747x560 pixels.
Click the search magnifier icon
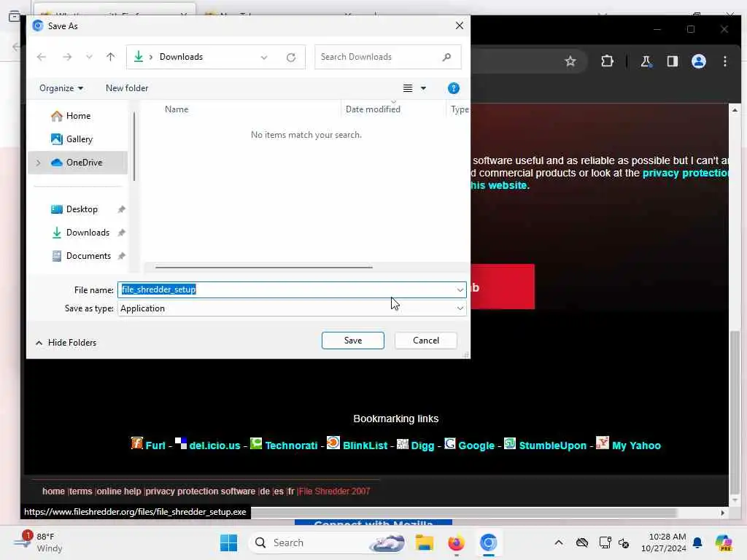coord(446,57)
